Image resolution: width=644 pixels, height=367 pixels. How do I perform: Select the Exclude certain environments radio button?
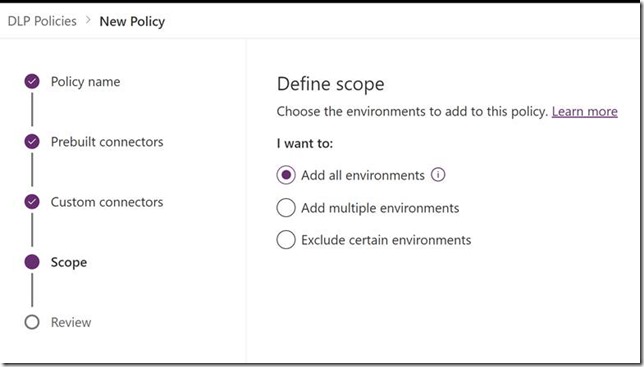point(286,240)
